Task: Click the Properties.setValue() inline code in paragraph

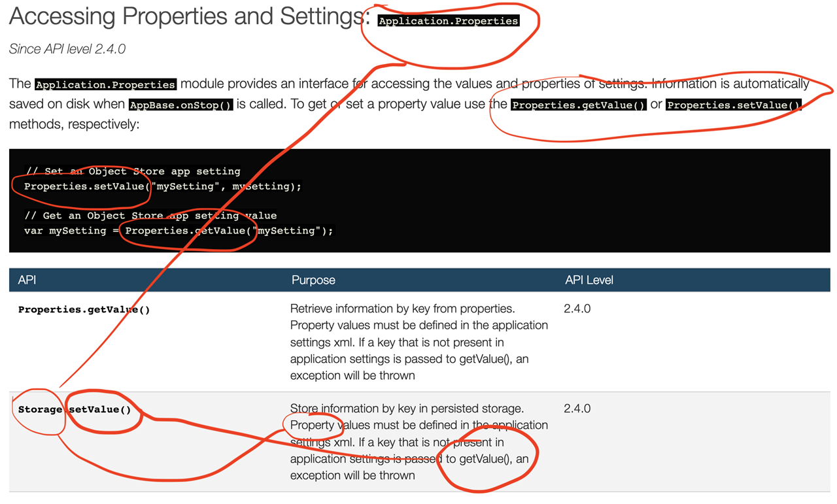Action: (x=734, y=105)
